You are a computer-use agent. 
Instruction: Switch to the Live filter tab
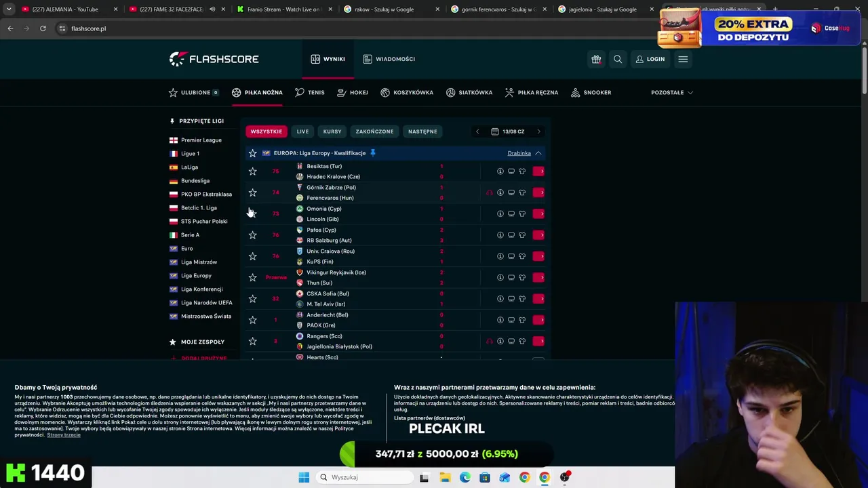click(302, 131)
